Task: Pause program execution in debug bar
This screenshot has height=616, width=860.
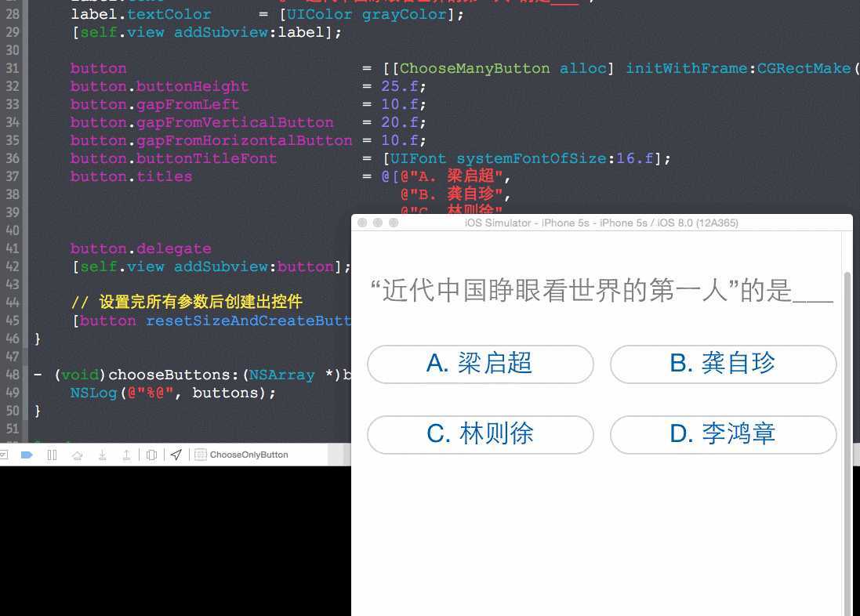Action: coord(52,455)
